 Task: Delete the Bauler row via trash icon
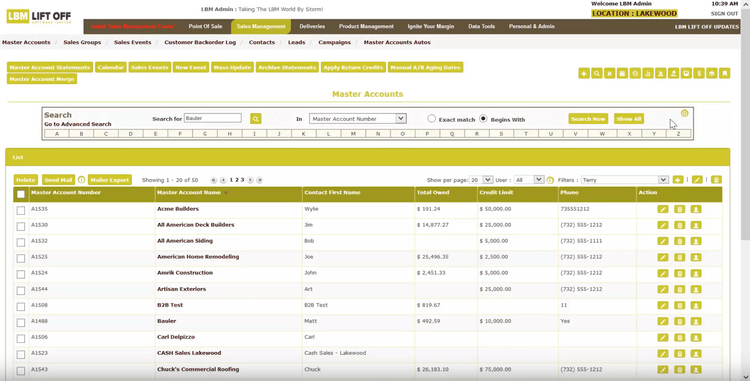(x=679, y=321)
